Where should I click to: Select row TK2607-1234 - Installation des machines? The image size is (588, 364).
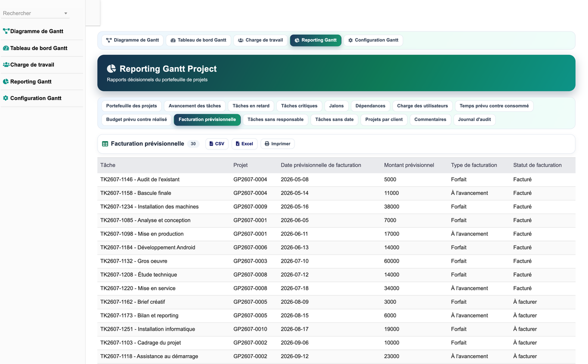336,207
